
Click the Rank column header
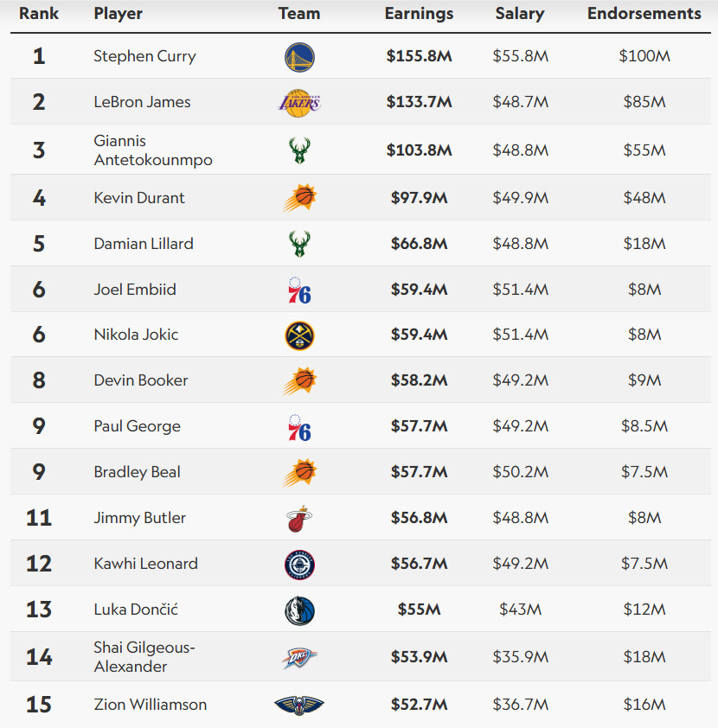(x=39, y=14)
